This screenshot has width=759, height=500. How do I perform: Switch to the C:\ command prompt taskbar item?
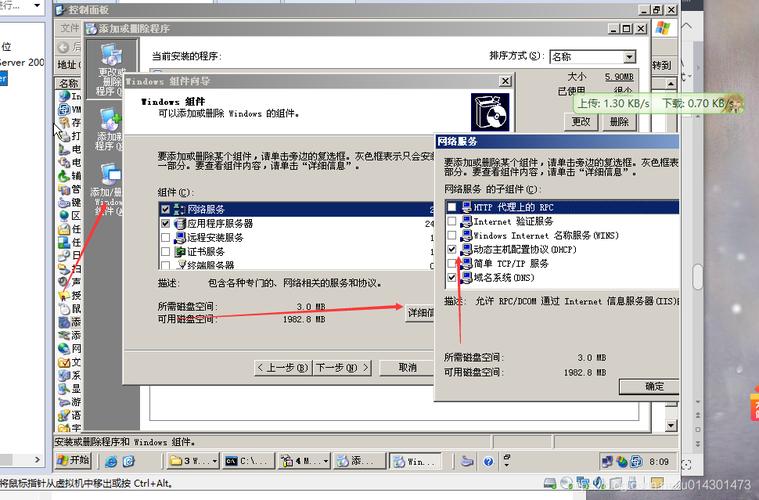click(249, 461)
